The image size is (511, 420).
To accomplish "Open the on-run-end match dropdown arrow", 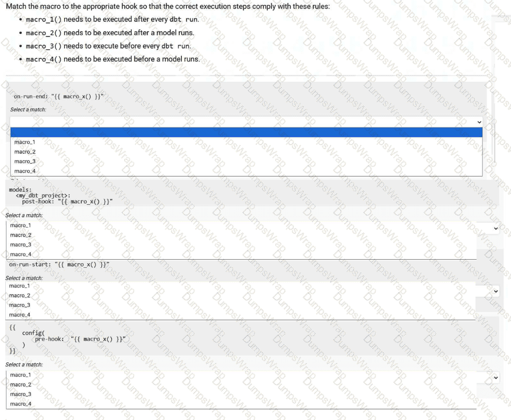I will click(479, 122).
